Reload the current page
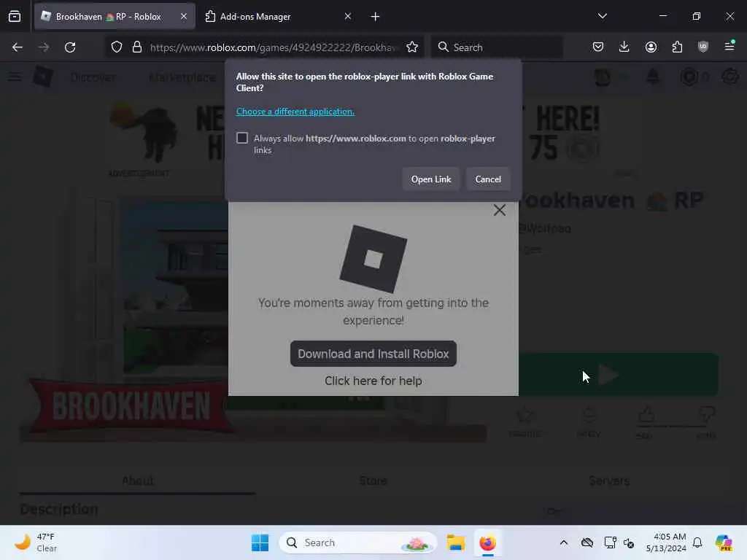The height and width of the screenshot is (560, 747). (x=70, y=47)
